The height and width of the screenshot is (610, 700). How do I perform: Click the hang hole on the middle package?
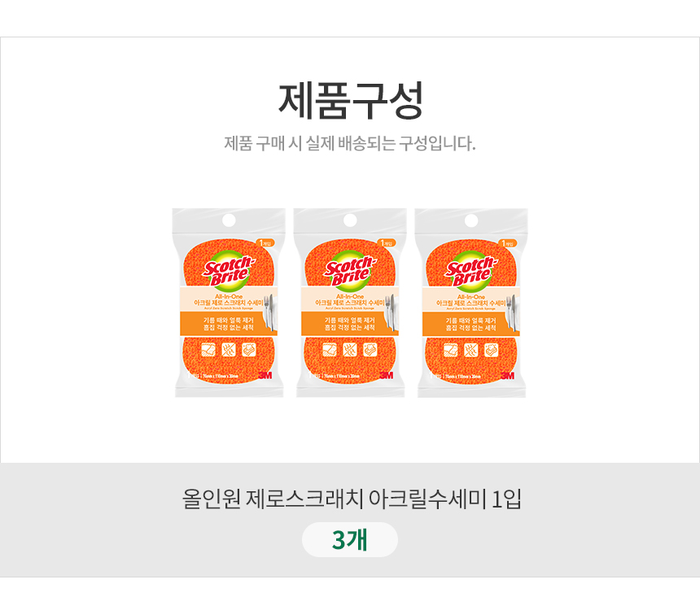pyautogui.click(x=350, y=220)
